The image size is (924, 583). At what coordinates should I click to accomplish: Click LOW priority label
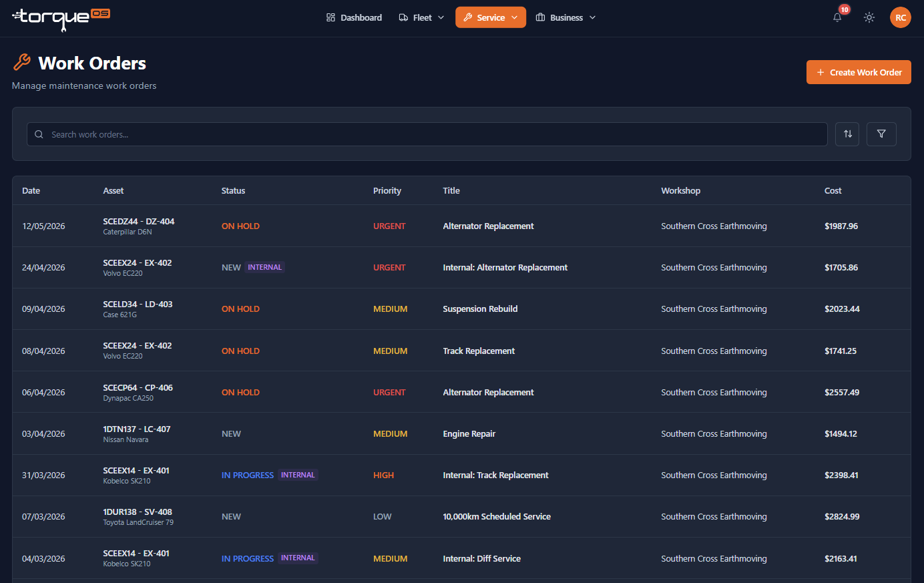tap(382, 516)
